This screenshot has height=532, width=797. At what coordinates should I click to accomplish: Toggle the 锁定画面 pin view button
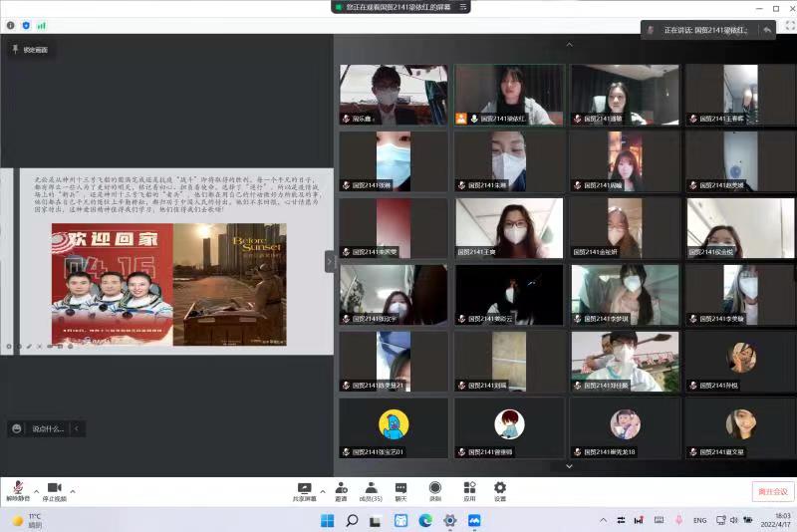pos(29,49)
